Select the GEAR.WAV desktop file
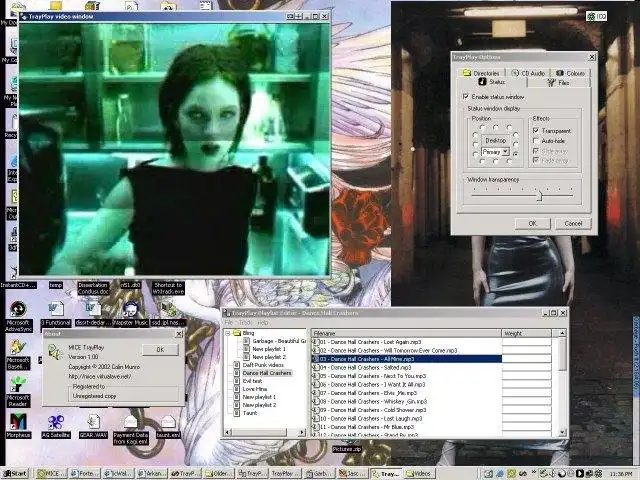 point(93,422)
